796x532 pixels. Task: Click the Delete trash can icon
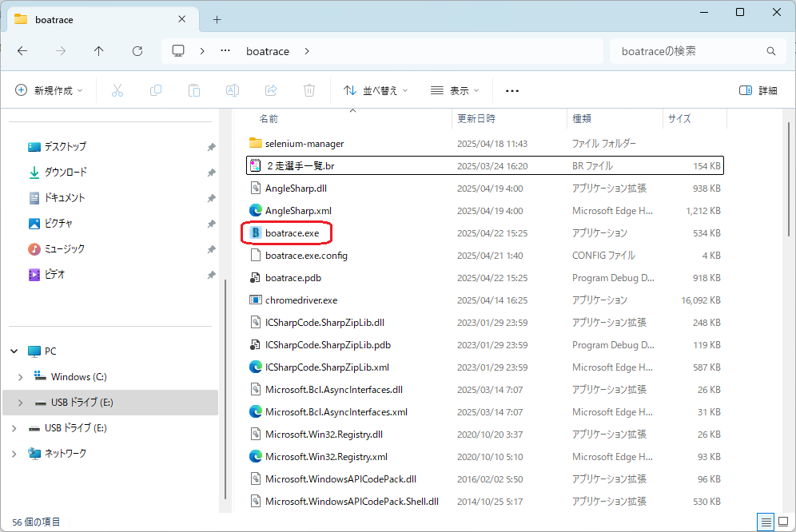309,91
